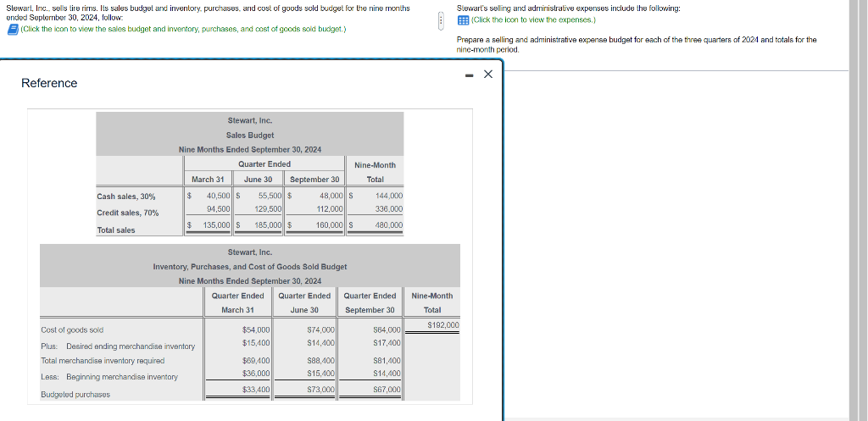Select the Cash sales, 30% row label
This screenshot has height=421, width=868.
pyautogui.click(x=126, y=197)
